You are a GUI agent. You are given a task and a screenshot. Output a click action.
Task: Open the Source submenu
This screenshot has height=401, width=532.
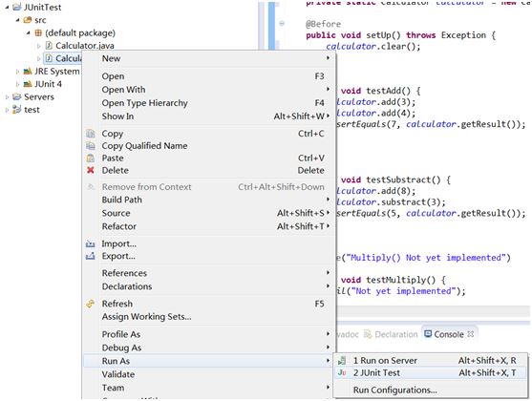[x=208, y=213]
